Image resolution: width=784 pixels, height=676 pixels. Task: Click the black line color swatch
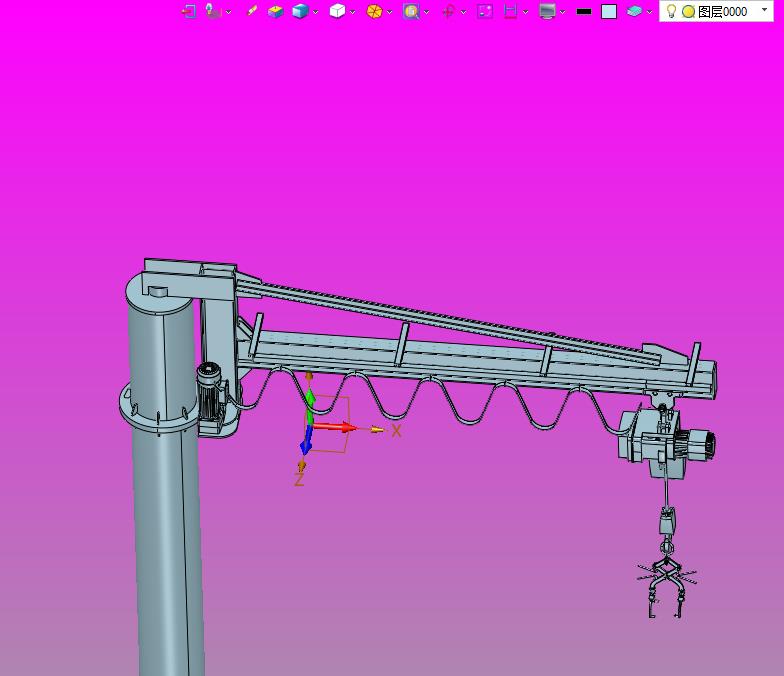point(584,11)
